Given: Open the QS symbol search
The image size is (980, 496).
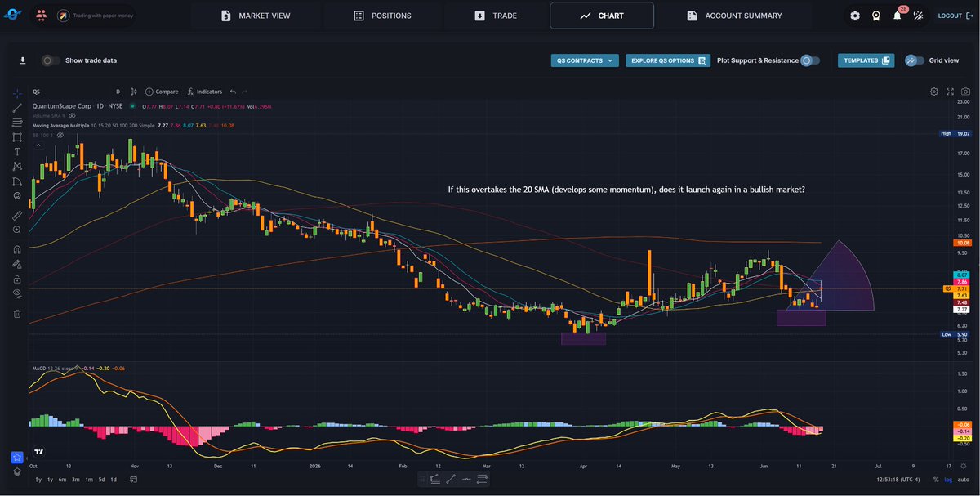Looking at the screenshot, I should 37,92.
